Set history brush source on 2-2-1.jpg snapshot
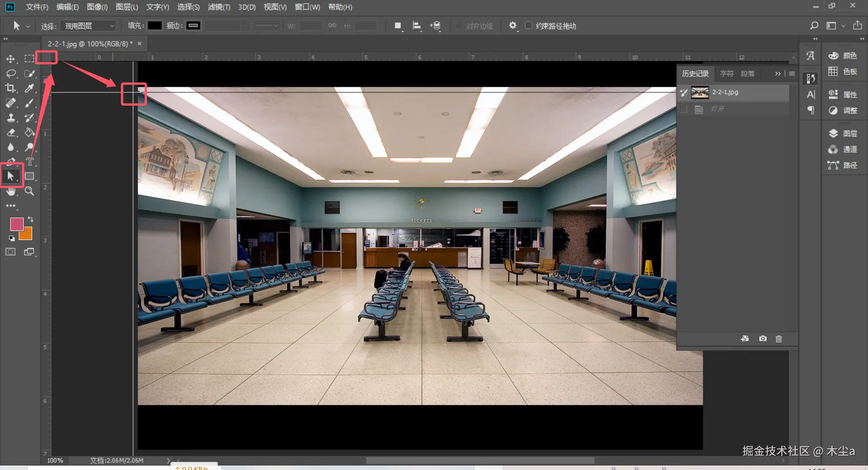Screen dimensions: 868x470 pyautogui.click(x=684, y=93)
